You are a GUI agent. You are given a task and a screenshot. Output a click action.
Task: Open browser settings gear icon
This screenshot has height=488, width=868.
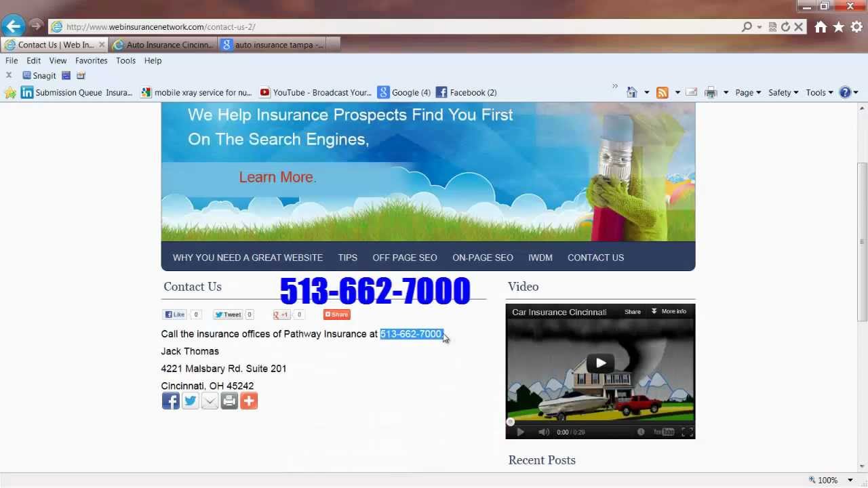click(856, 27)
